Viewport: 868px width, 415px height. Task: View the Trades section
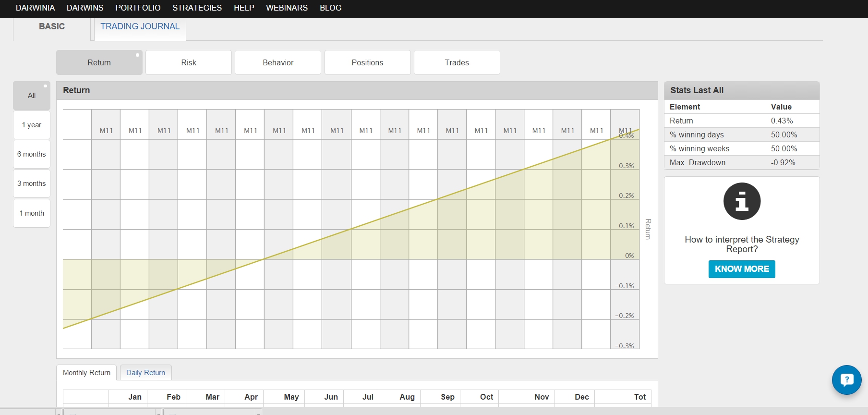click(457, 62)
